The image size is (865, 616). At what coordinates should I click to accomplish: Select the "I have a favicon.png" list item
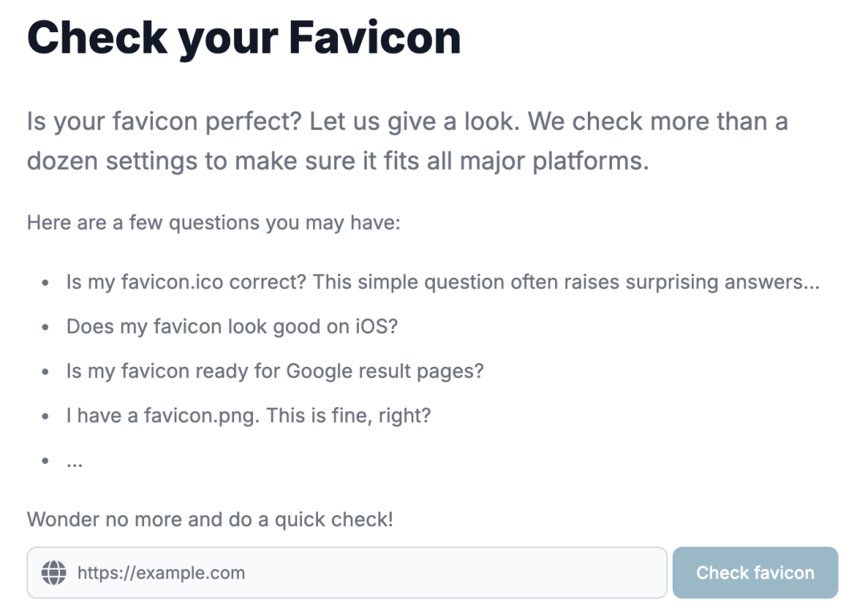pyautogui.click(x=248, y=415)
